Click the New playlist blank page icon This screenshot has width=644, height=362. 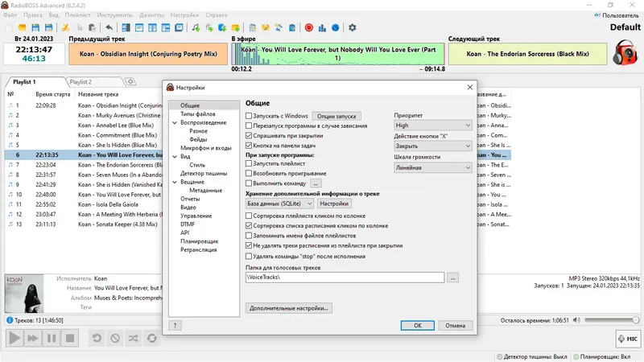pos(9,28)
